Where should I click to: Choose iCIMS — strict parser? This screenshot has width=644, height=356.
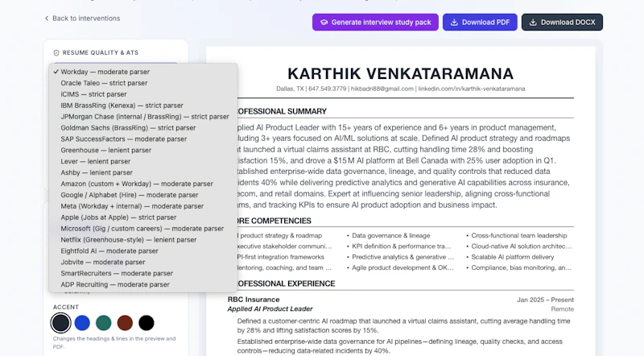143,94
